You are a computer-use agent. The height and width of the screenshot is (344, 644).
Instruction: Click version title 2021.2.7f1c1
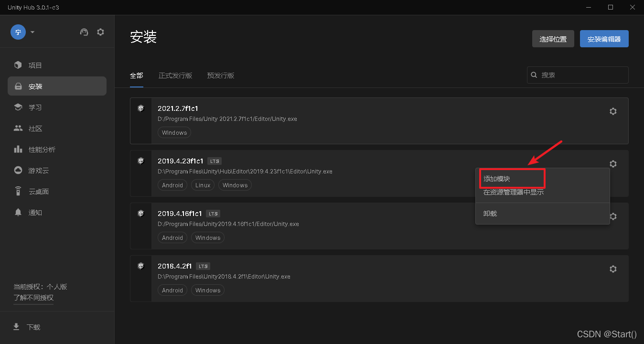tap(178, 108)
